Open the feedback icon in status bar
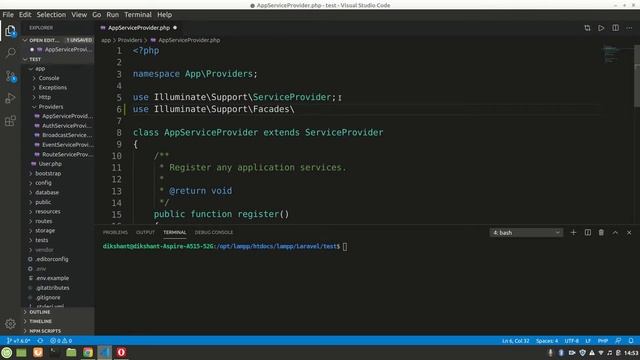Viewport: 640px width, 360px height. coord(618,340)
